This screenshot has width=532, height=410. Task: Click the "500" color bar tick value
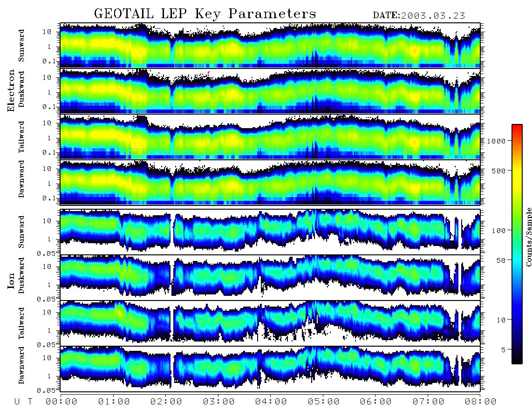(498, 171)
